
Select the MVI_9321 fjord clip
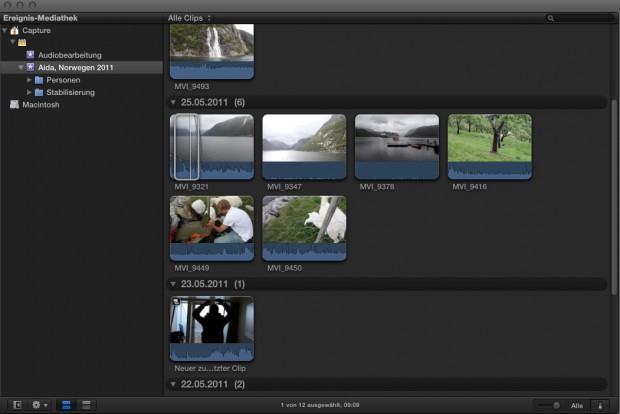[212, 147]
